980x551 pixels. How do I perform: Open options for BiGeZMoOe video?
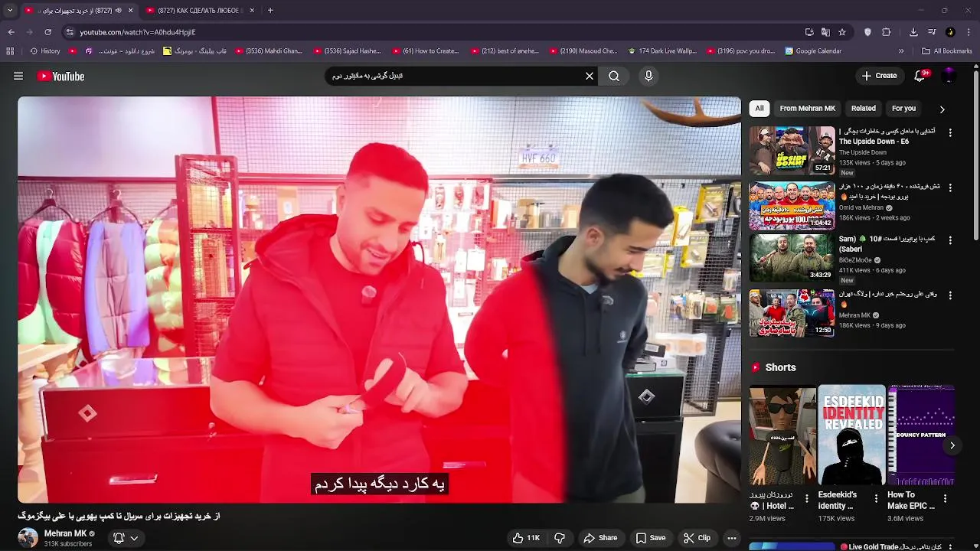tap(950, 240)
